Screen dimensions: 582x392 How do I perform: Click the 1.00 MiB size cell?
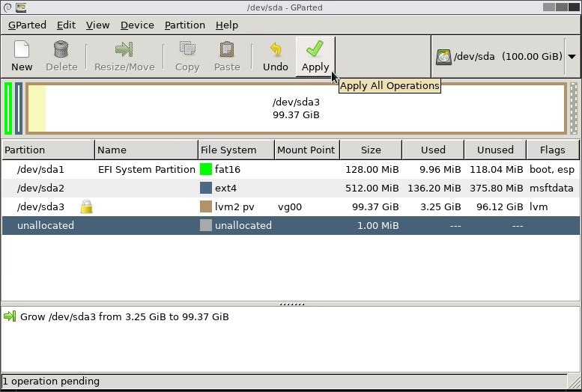tap(378, 225)
